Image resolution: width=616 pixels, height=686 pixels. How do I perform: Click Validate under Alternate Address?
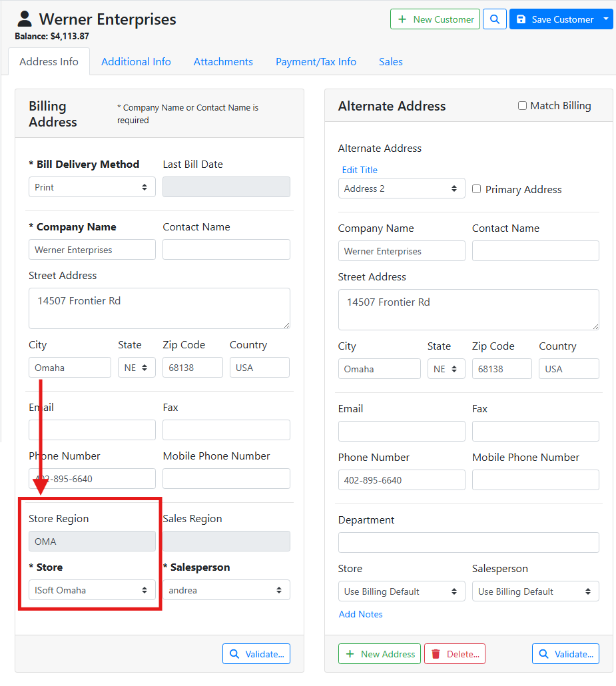[x=565, y=654]
